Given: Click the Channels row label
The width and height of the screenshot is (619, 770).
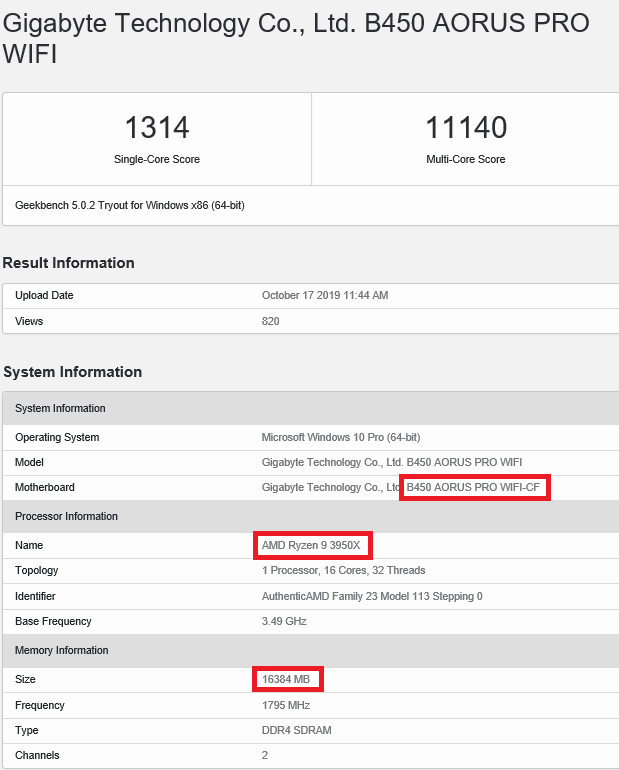Looking at the screenshot, I should [37, 755].
